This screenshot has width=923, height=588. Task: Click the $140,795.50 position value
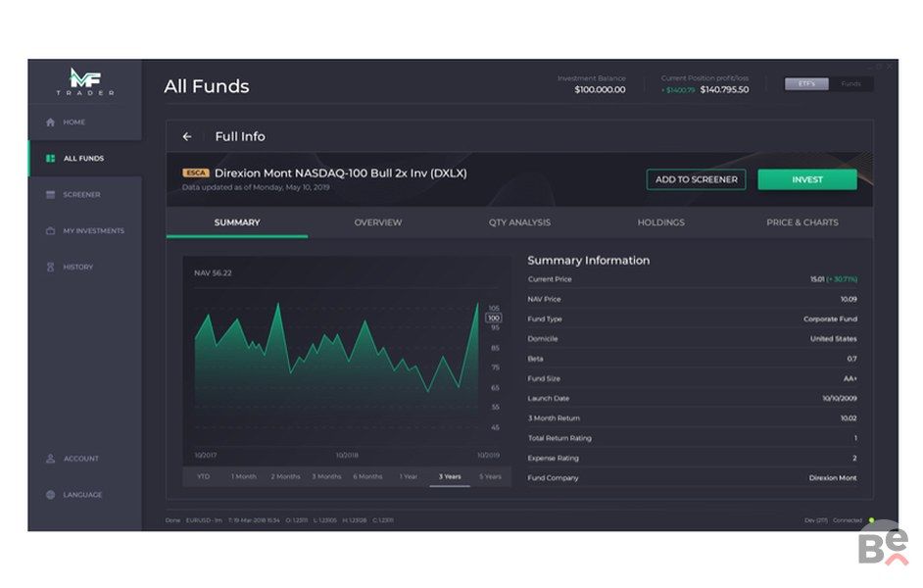point(725,89)
